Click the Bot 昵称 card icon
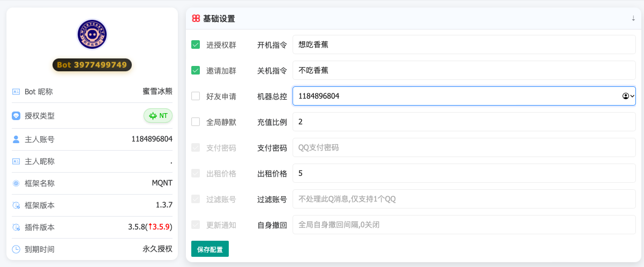This screenshot has height=267, width=644. point(16,92)
